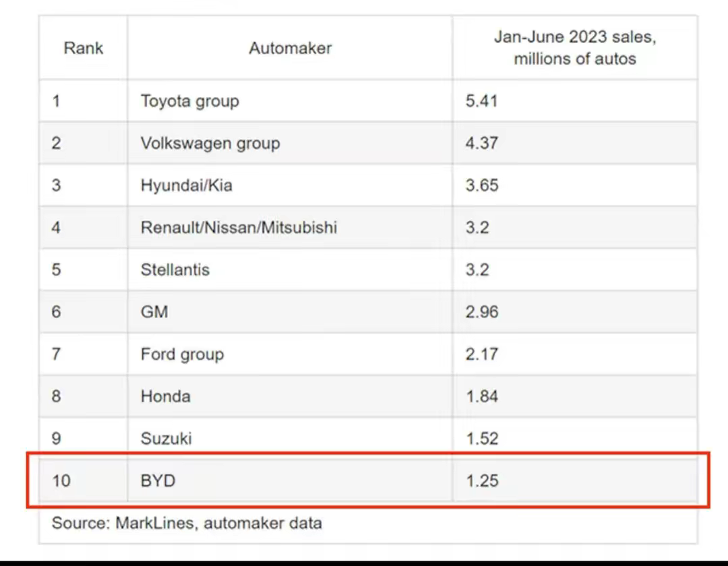Select GM's 2.96 sales figure
The width and height of the screenshot is (728, 566).
[481, 312]
